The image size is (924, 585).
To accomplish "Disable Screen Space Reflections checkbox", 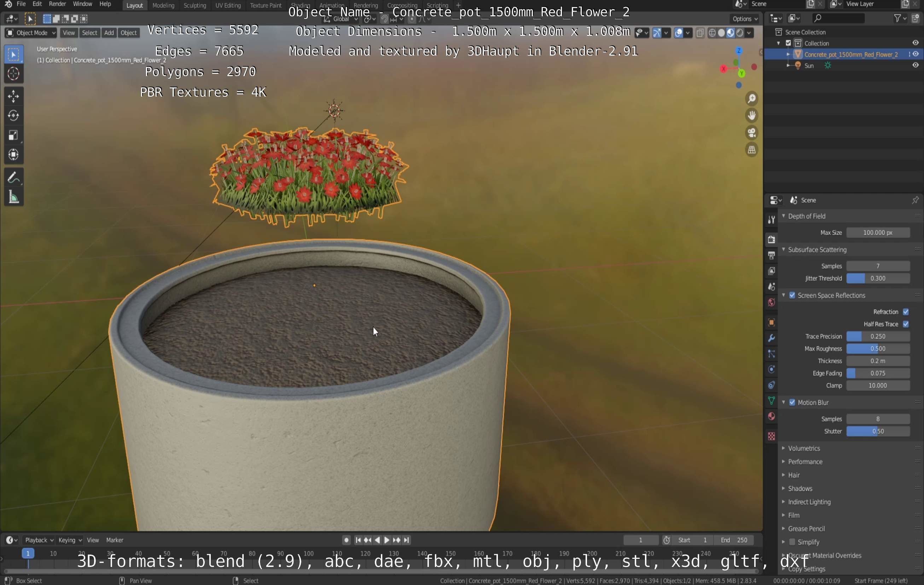I will pyautogui.click(x=792, y=295).
